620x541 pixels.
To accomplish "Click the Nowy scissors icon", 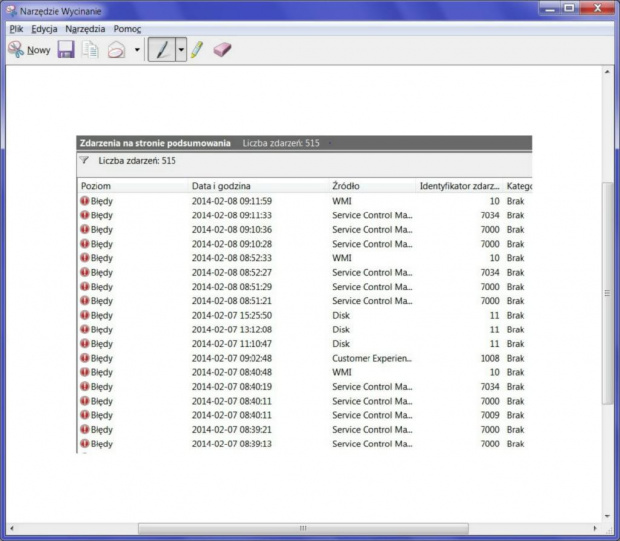I will click(16, 50).
